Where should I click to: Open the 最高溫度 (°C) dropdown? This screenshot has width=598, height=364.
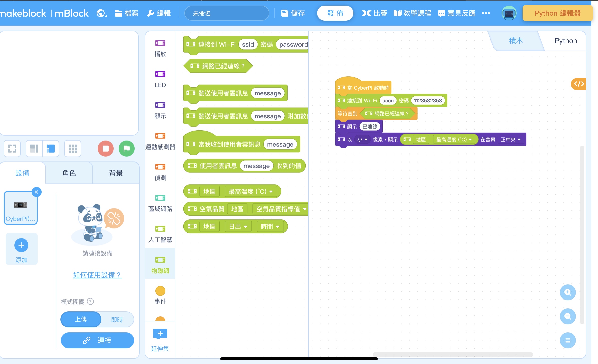[471, 139]
